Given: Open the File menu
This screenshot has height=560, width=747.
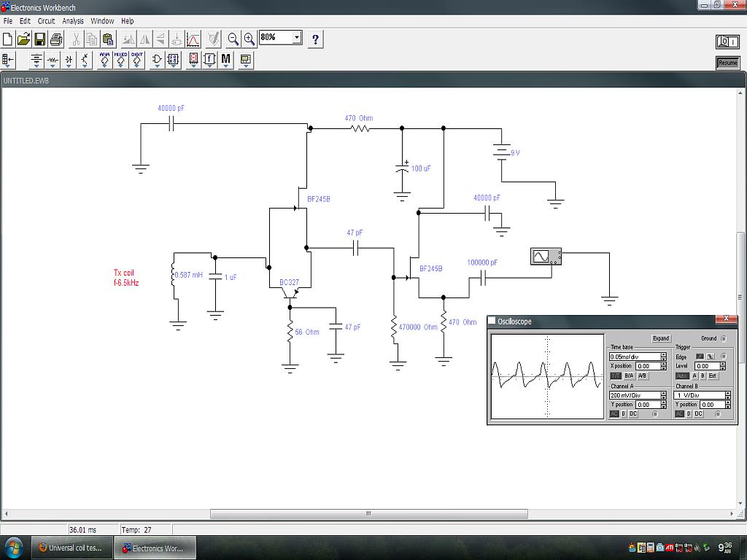Looking at the screenshot, I should click(x=8, y=21).
